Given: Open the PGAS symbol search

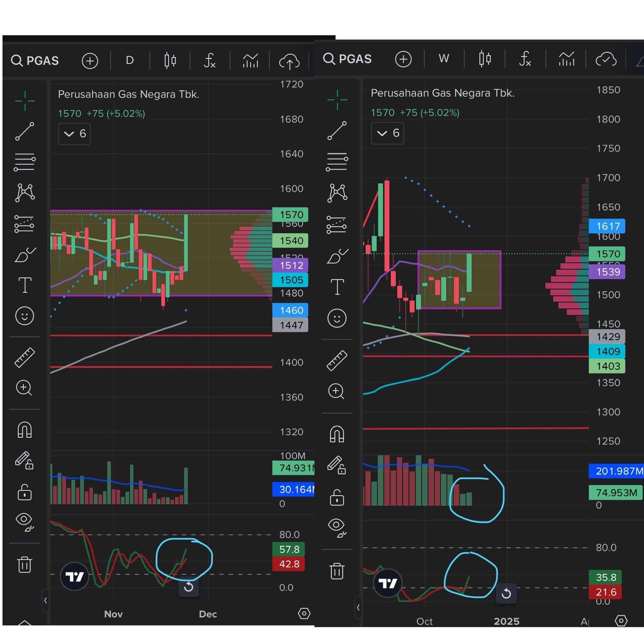Looking at the screenshot, I should click(x=35, y=61).
